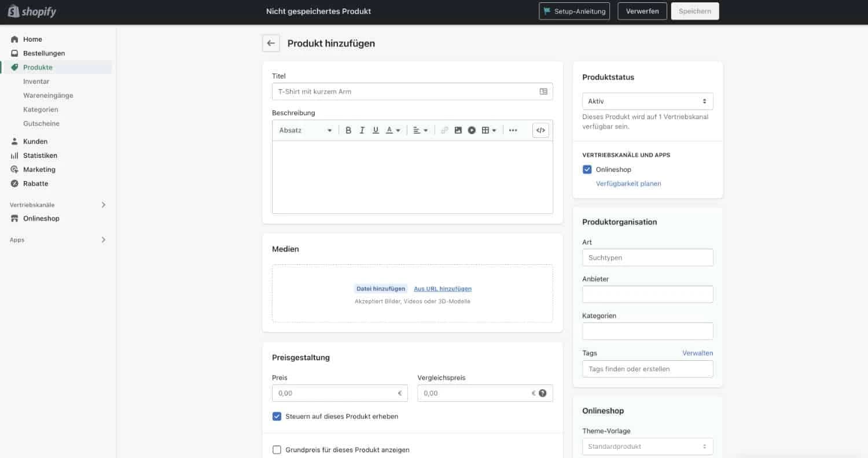Select the Rabatte icon in the sidebar
The height and width of the screenshot is (458, 868).
tap(14, 183)
